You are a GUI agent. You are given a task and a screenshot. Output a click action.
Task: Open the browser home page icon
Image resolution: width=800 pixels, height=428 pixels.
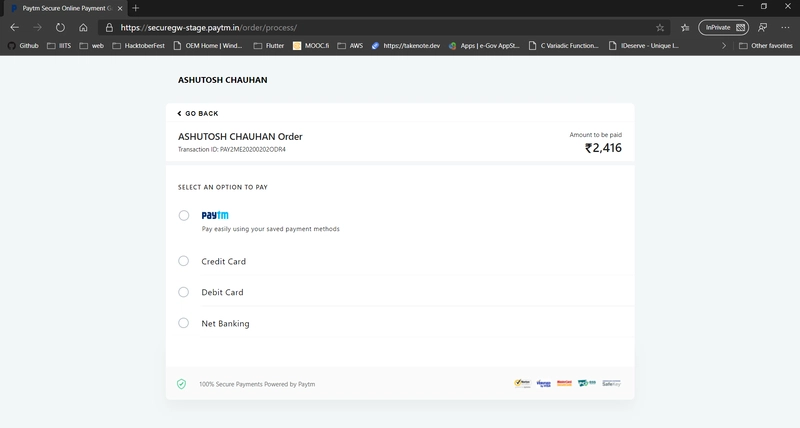click(x=83, y=28)
